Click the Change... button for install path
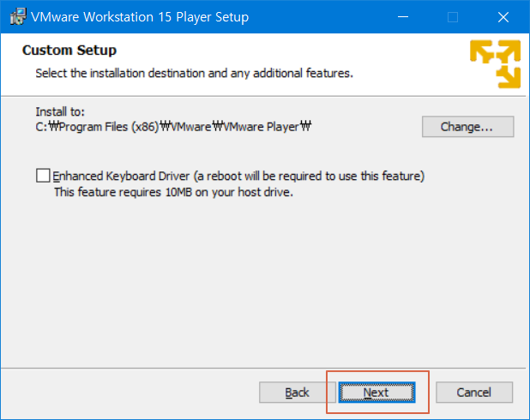The image size is (530, 420). [x=467, y=127]
